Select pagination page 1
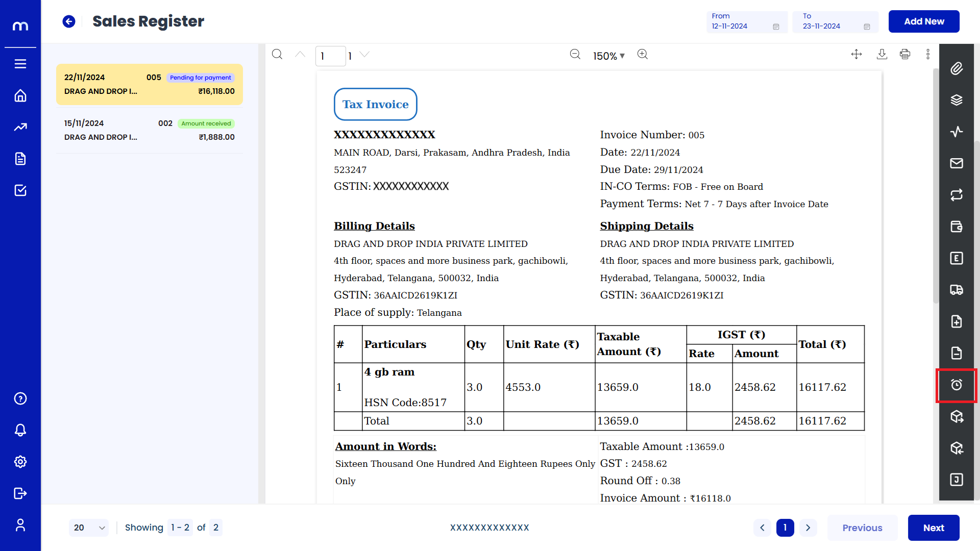The image size is (980, 551). tap(785, 528)
